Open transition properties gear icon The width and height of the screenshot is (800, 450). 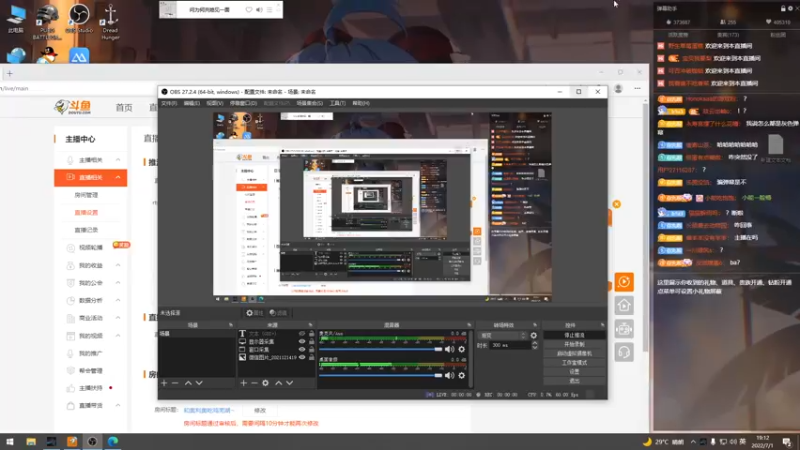tap(534, 336)
